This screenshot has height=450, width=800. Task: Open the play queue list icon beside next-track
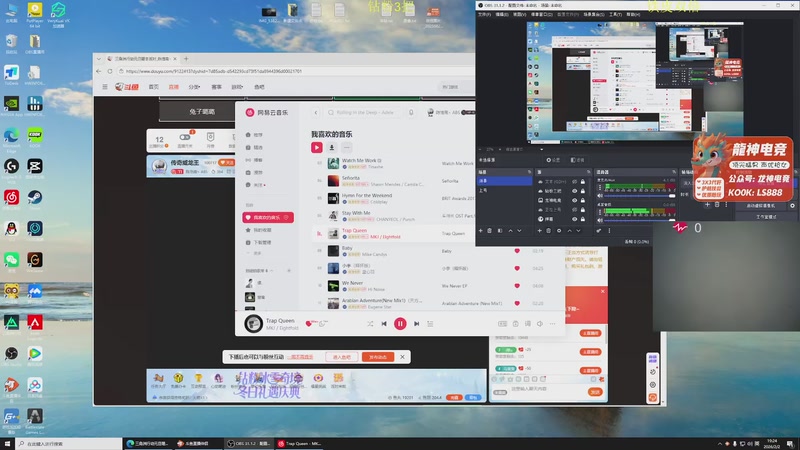coord(430,323)
